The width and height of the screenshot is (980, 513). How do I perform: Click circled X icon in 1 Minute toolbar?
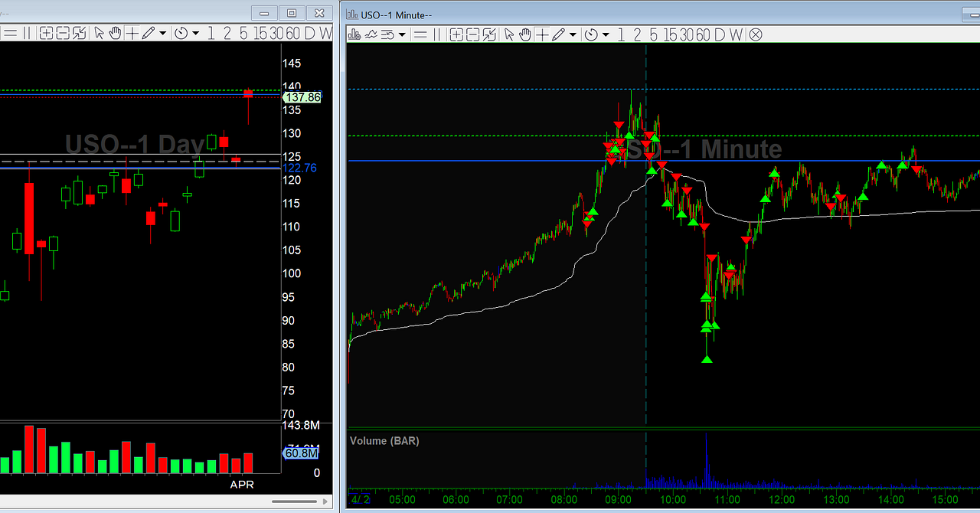click(x=756, y=34)
